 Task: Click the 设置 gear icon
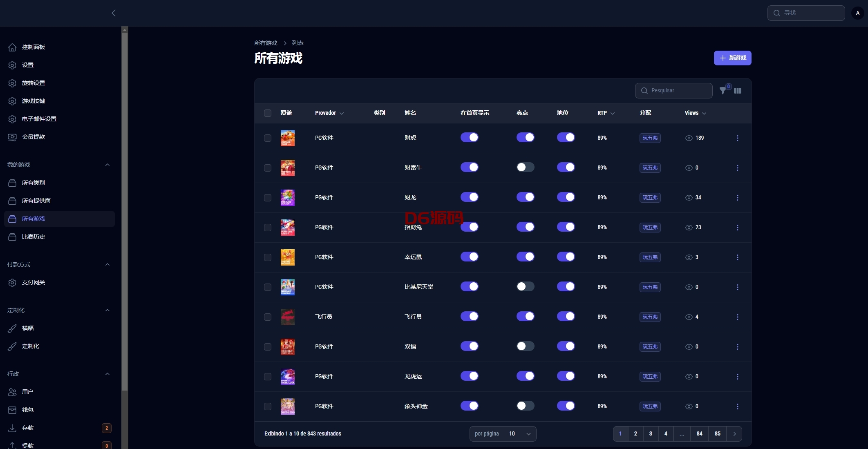[x=12, y=65]
